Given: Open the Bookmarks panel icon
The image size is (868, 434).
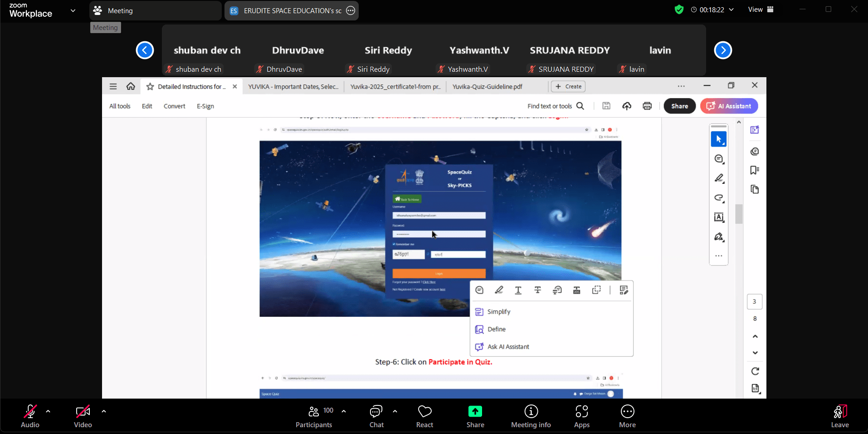Looking at the screenshot, I should click(755, 170).
